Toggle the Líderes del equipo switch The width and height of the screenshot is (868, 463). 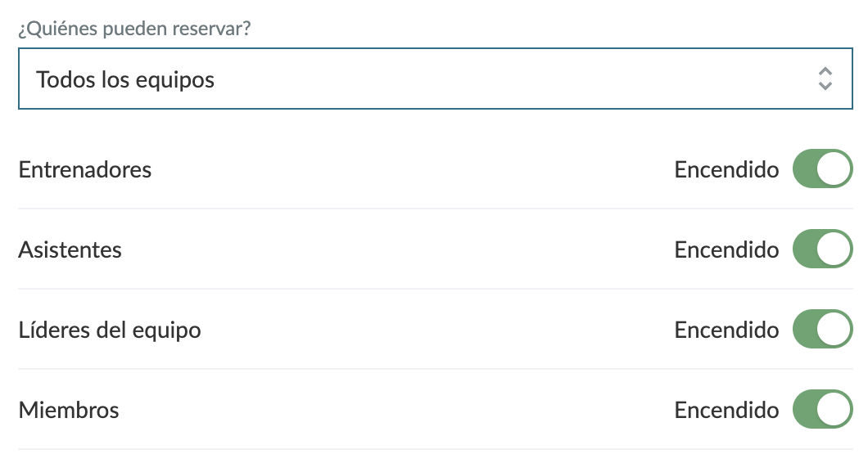[x=822, y=330]
